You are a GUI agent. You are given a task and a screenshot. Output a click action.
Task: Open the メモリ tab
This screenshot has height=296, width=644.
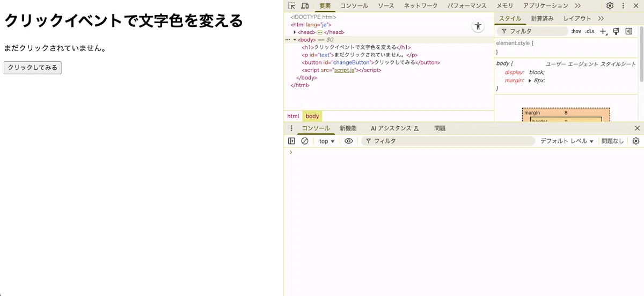(x=504, y=6)
